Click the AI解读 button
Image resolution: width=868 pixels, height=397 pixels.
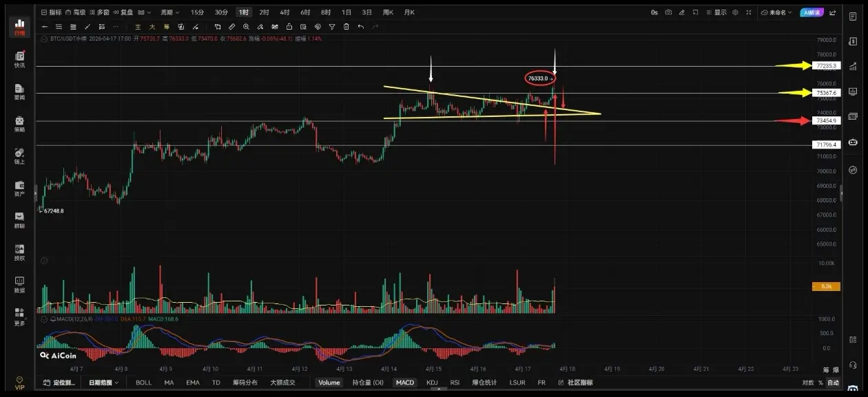(x=812, y=12)
